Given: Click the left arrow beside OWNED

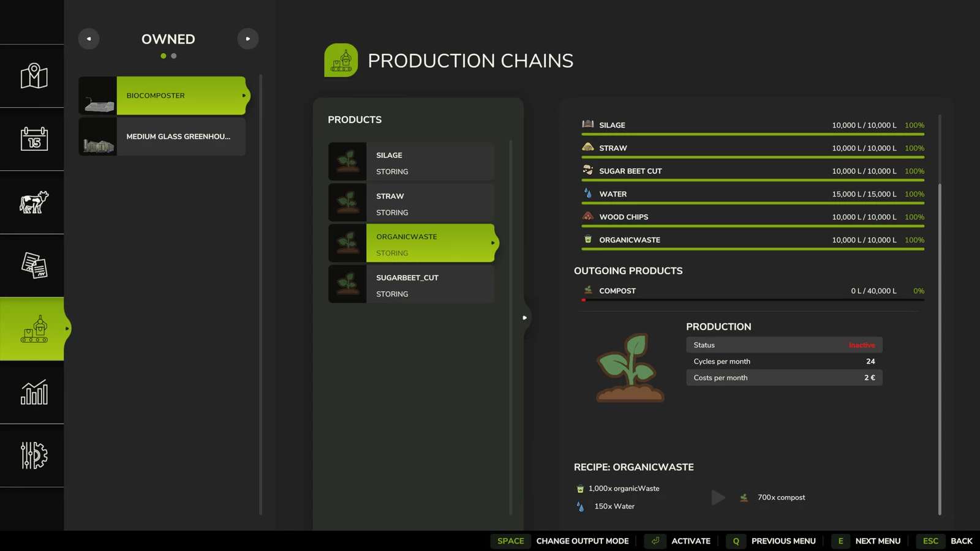Looking at the screenshot, I should click(x=89, y=38).
